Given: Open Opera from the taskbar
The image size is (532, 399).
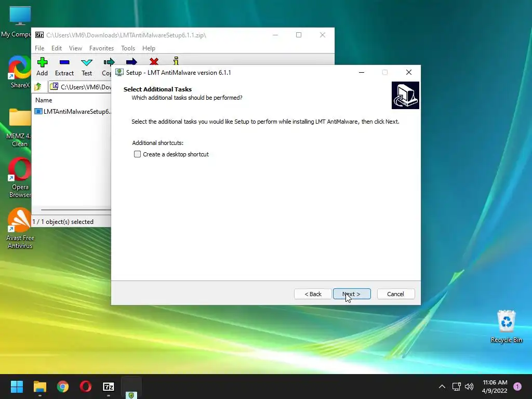Looking at the screenshot, I should click(x=86, y=387).
